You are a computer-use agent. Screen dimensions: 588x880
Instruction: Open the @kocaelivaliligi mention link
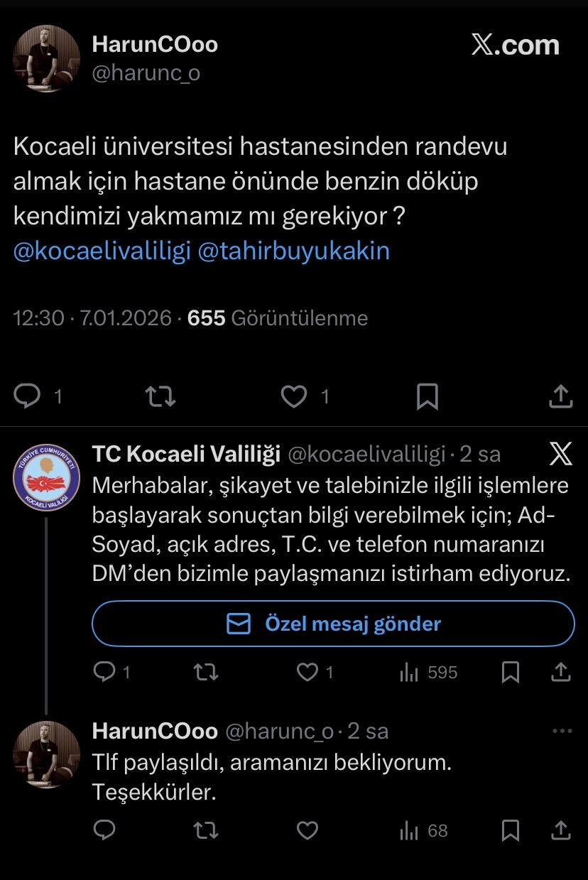pyautogui.click(x=102, y=251)
